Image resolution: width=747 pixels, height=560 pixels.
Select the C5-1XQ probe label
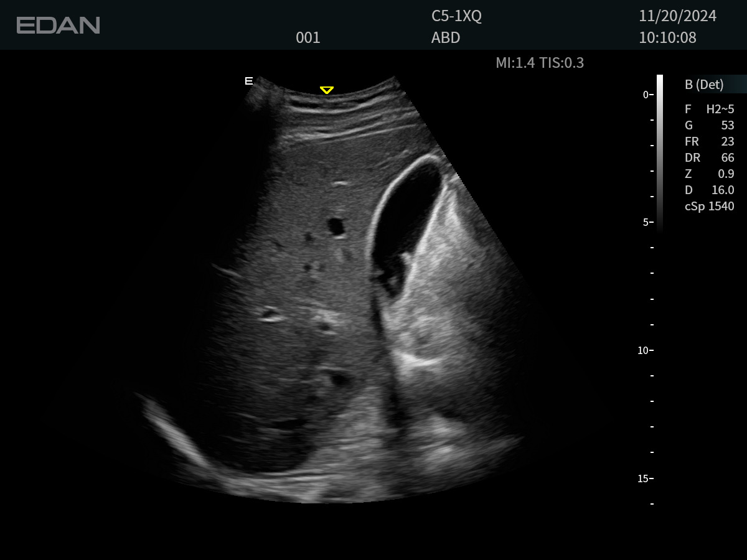click(456, 16)
